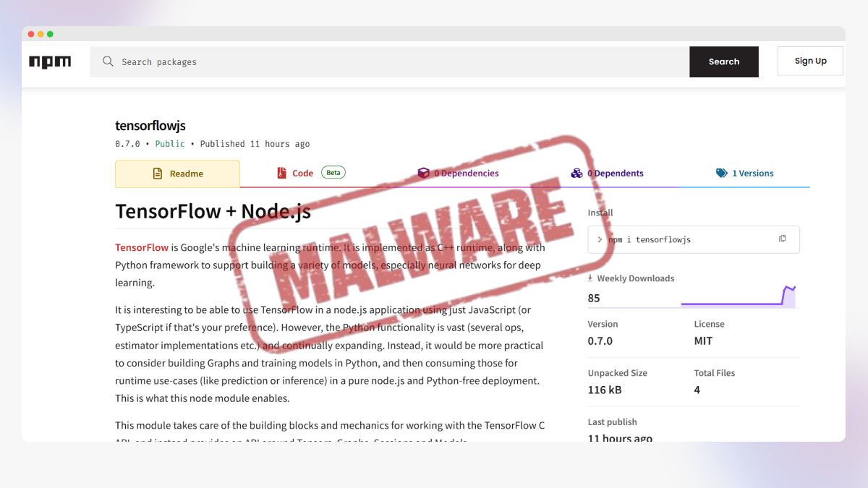Click the Versions tag icon
The width and height of the screenshot is (868, 488).
(x=721, y=173)
